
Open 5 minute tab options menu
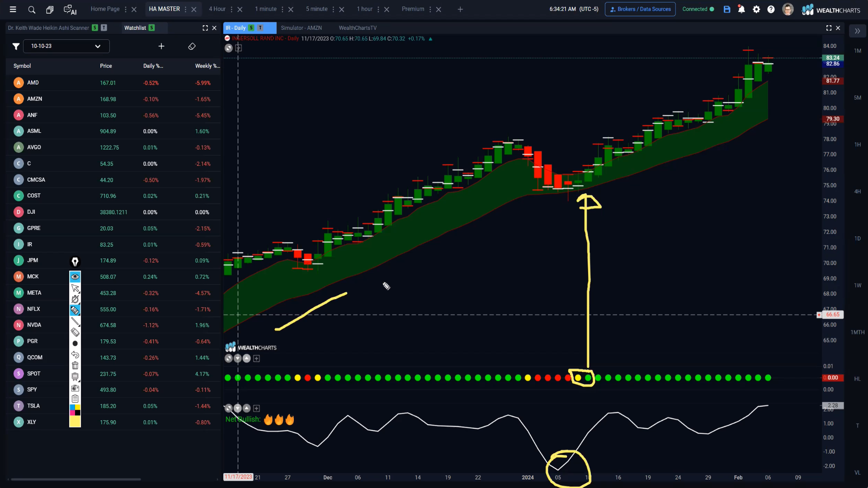click(333, 9)
